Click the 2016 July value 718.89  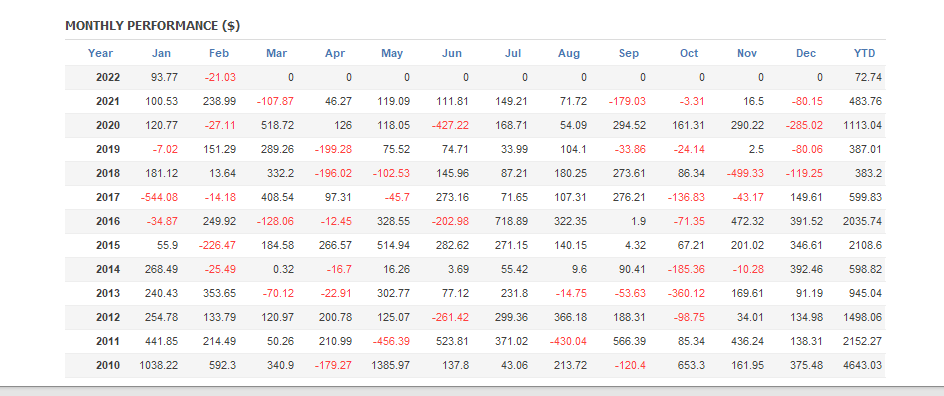click(511, 221)
